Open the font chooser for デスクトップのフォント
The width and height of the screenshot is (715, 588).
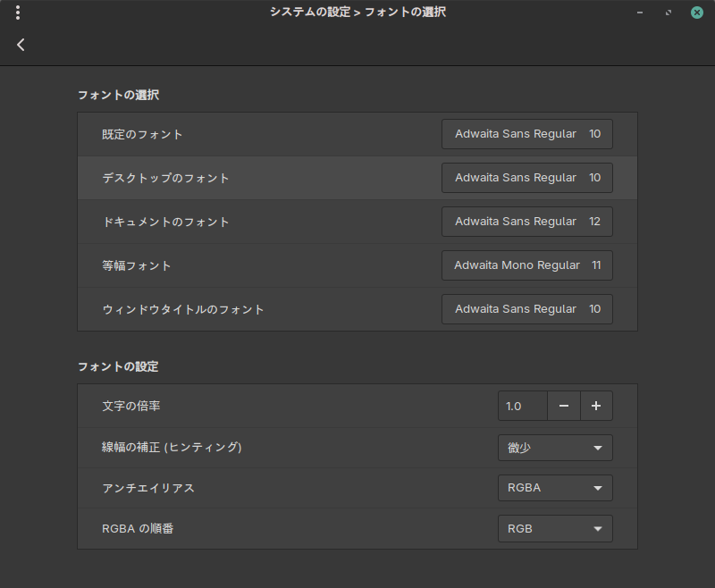527,178
